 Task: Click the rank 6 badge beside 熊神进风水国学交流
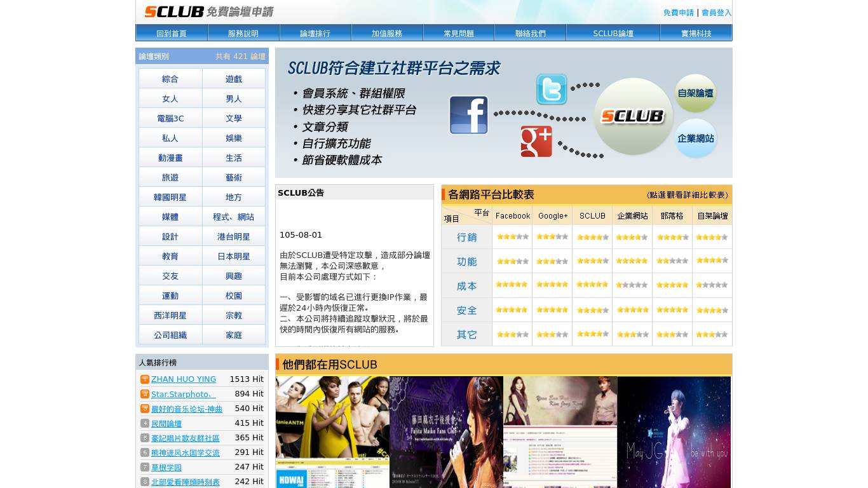coord(145,452)
